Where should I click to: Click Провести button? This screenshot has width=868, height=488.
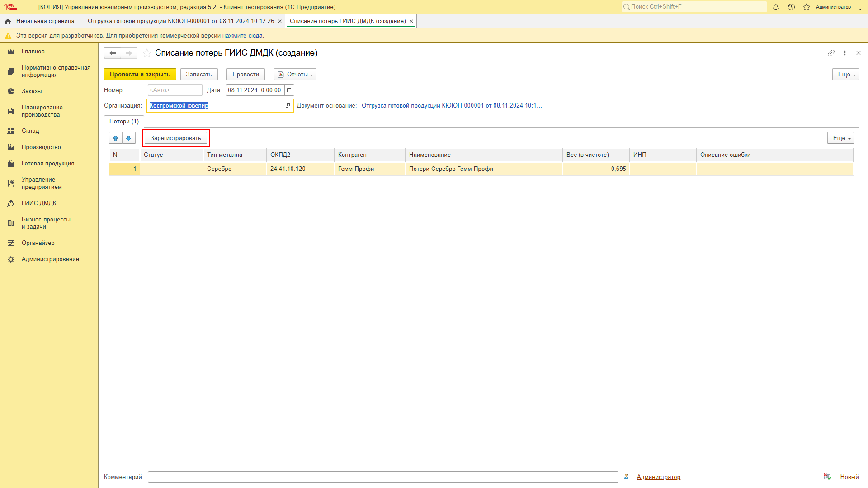[x=245, y=75]
